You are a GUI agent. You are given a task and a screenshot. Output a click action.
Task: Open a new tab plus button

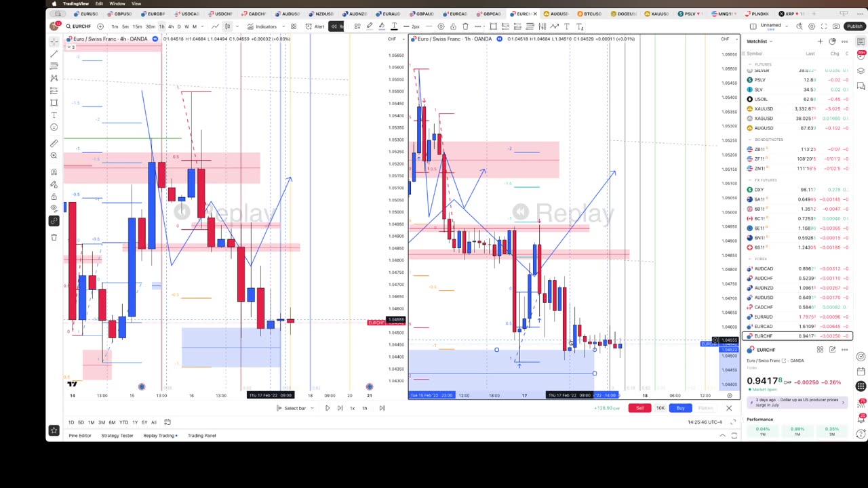(x=814, y=14)
